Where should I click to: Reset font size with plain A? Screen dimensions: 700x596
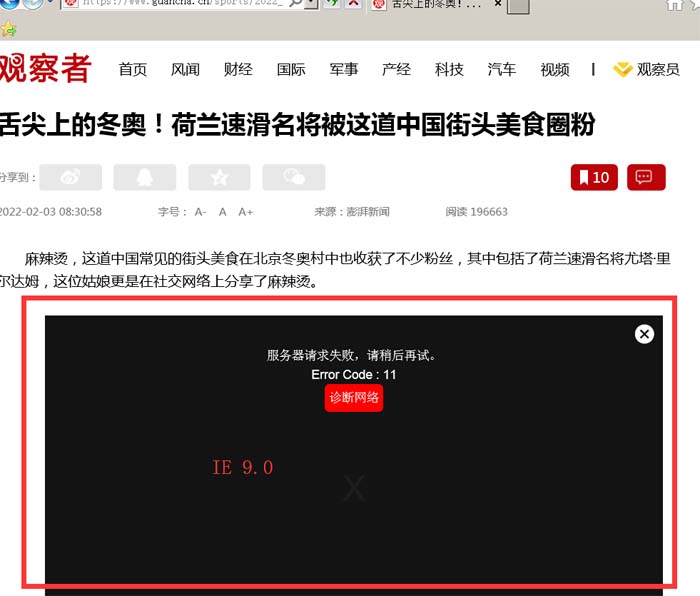pyautogui.click(x=223, y=212)
